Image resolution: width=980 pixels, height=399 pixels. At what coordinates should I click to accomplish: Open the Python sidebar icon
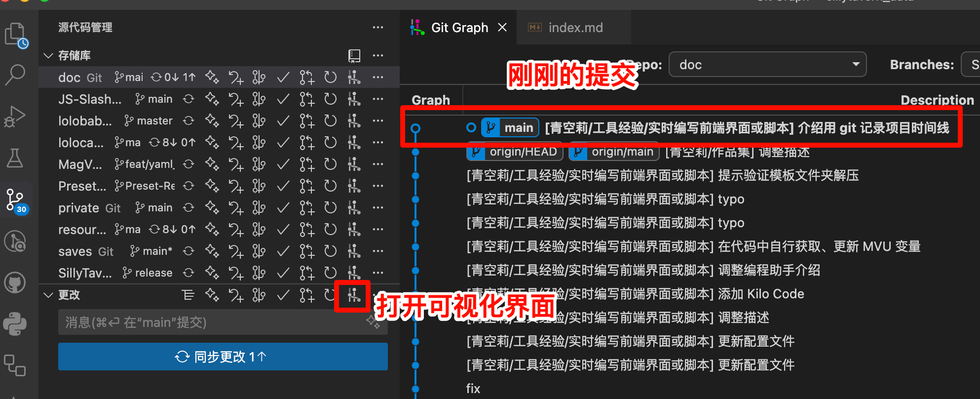[x=15, y=324]
